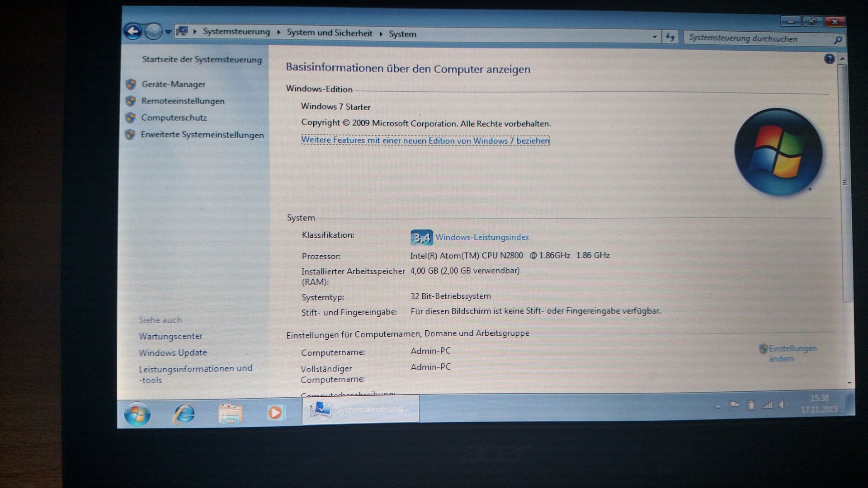Expand arrow after System und Sicherheit

pyautogui.click(x=381, y=34)
